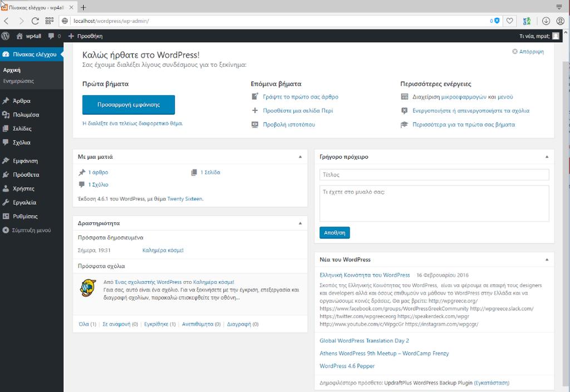Open the browser speed dial grid icon
Screen dimensions: 570x392
(50, 21)
